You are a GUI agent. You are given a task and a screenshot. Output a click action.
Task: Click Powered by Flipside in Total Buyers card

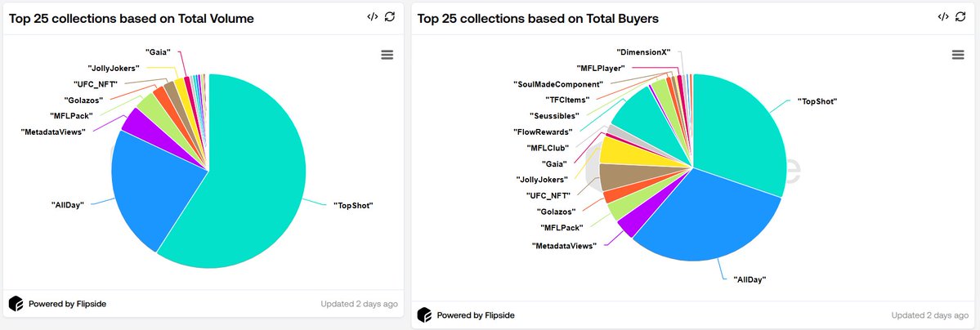point(476,315)
